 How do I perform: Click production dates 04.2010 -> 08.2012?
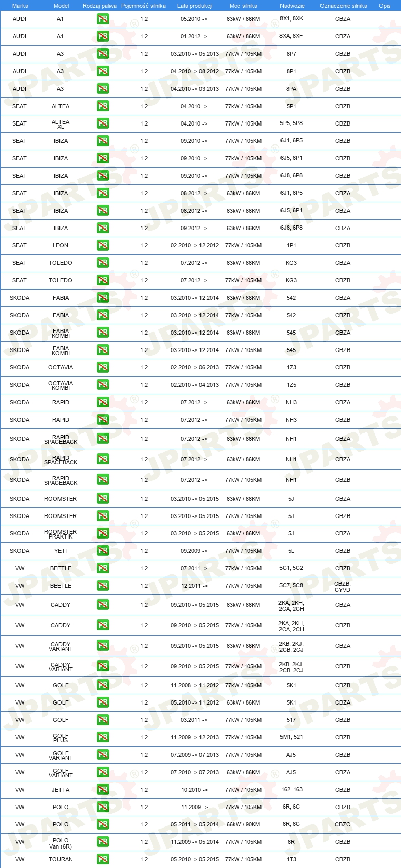click(195, 71)
